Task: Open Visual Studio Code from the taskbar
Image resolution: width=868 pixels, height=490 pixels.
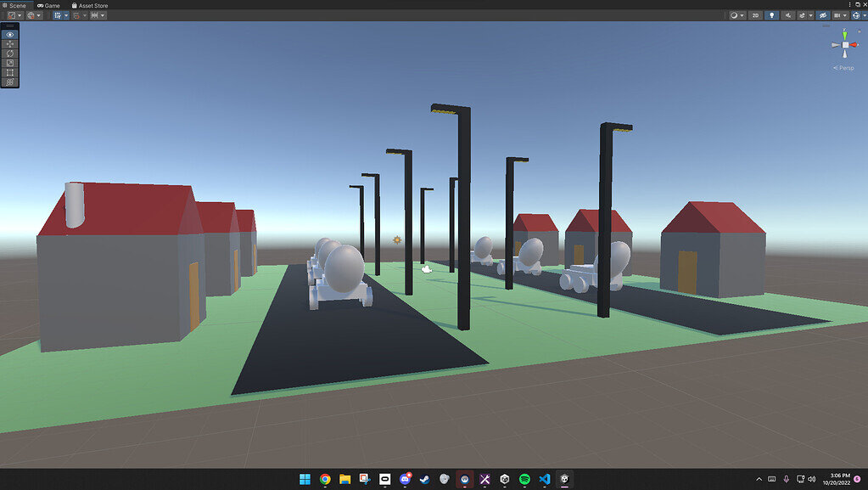Action: (x=546, y=480)
